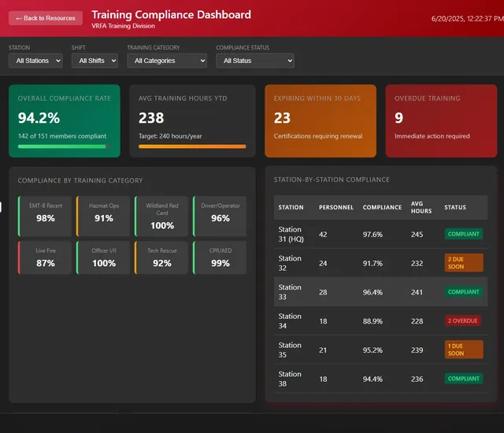Open the All Status compliance dropdown
This screenshot has height=433, width=504.
pyautogui.click(x=255, y=61)
